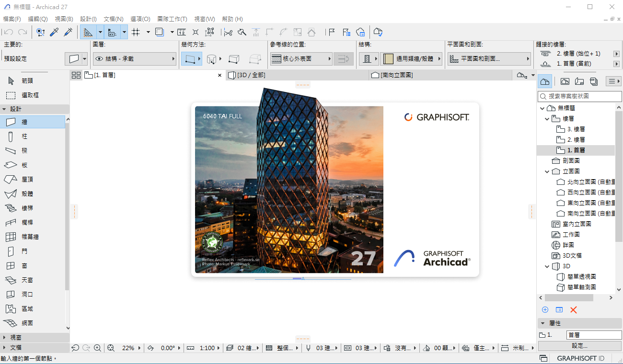This screenshot has width=623, height=364.
Task: Open the 設計(I) menu
Action: [88, 19]
